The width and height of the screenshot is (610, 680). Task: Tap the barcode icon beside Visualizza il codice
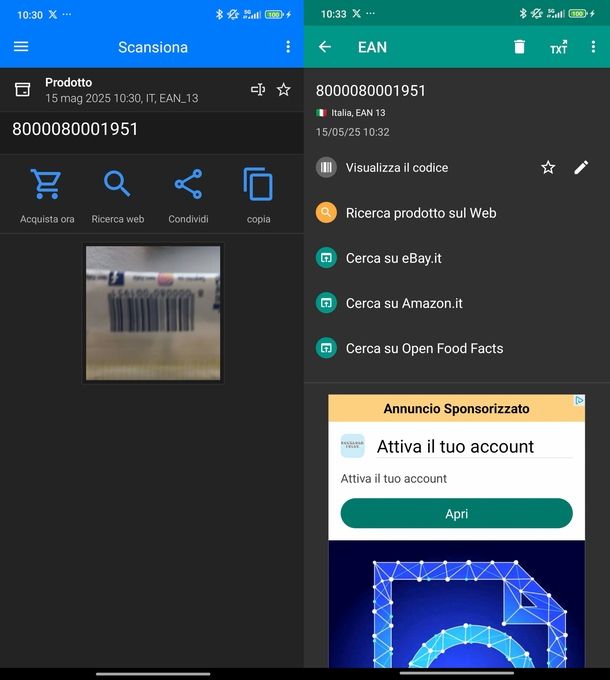click(326, 167)
